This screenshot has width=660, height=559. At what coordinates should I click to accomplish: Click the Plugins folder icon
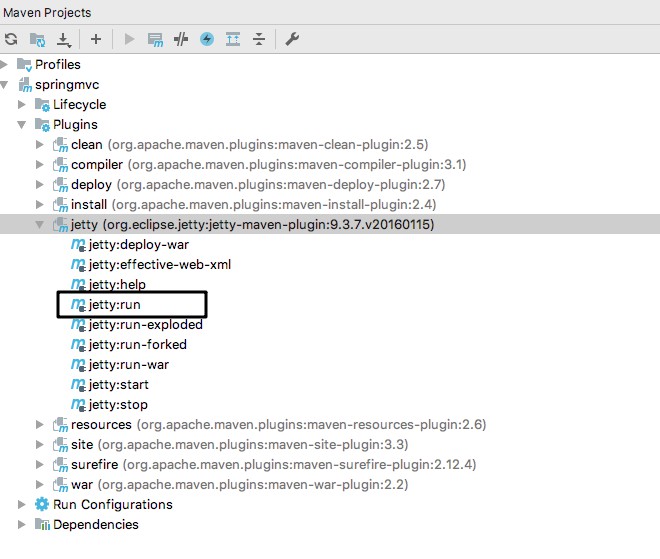[42, 125]
